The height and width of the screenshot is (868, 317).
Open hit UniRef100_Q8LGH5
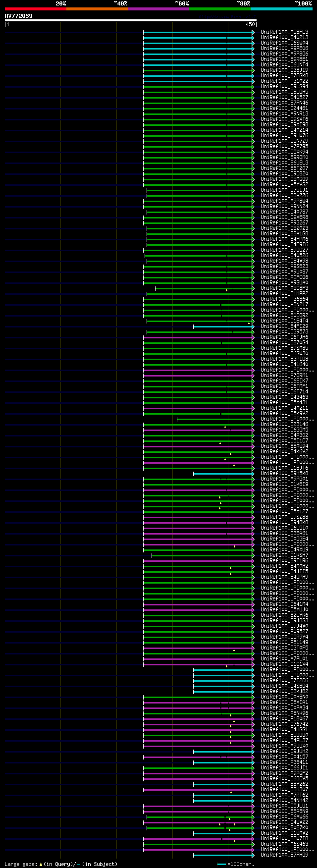pos(284,92)
